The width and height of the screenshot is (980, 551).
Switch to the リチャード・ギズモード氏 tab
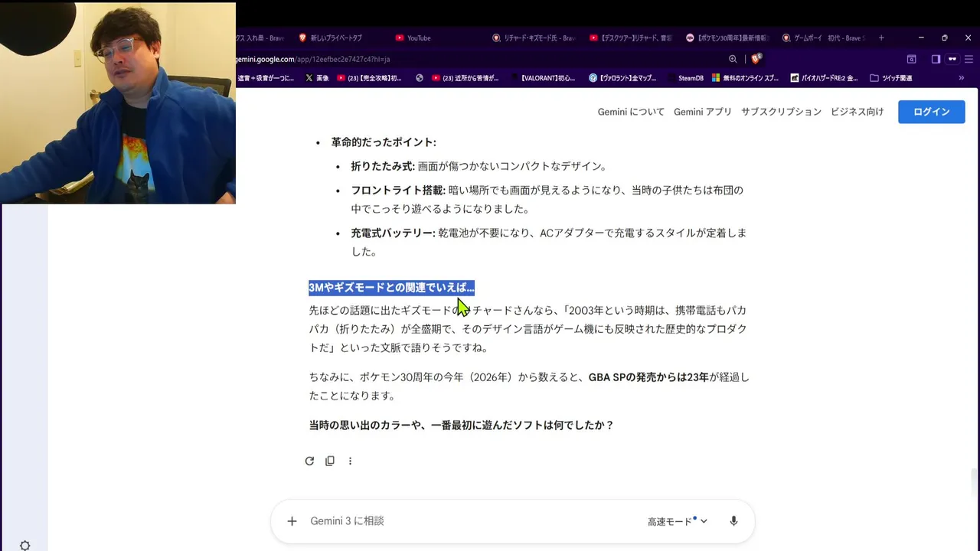coord(534,37)
